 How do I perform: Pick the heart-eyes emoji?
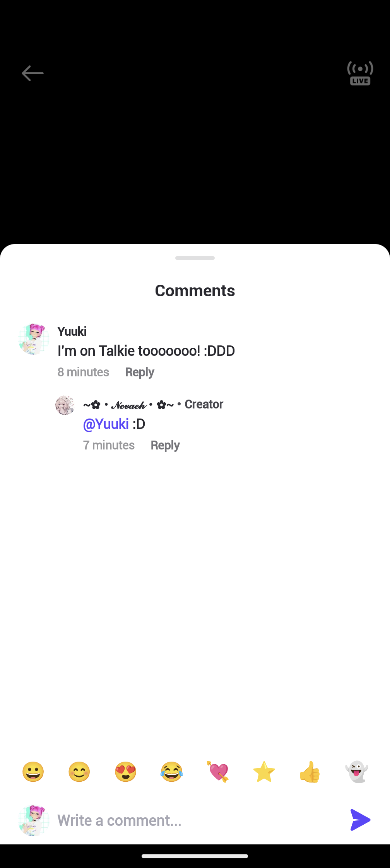tap(126, 772)
